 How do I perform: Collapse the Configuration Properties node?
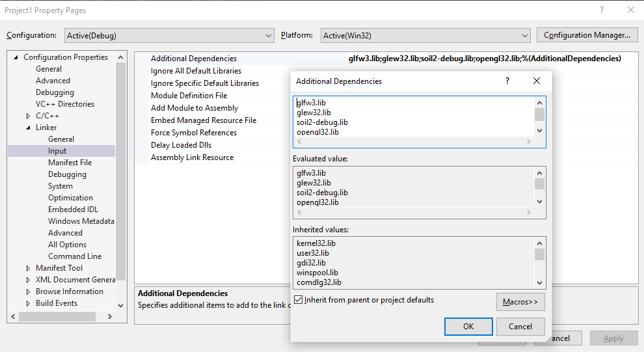pyautogui.click(x=16, y=57)
